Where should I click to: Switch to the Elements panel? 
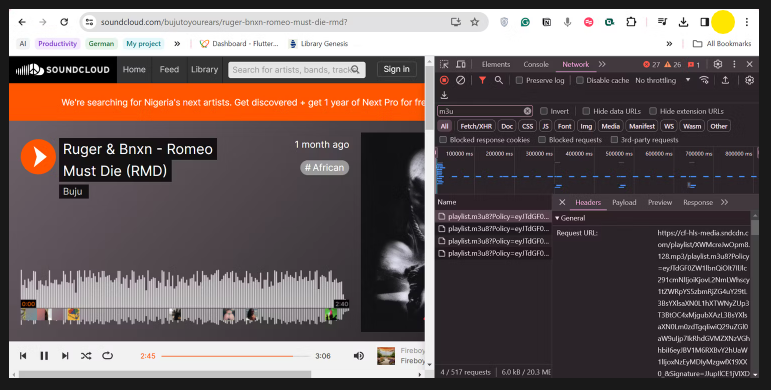coord(496,64)
